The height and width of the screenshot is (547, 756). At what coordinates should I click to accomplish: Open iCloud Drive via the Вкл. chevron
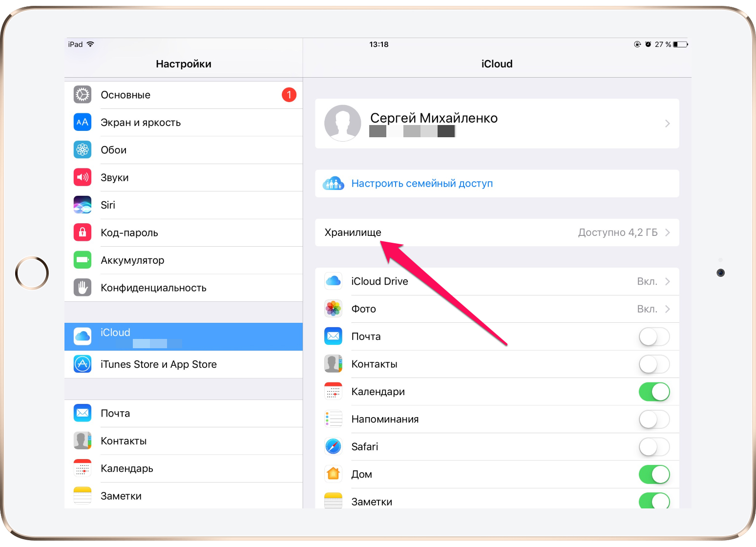coord(668,281)
